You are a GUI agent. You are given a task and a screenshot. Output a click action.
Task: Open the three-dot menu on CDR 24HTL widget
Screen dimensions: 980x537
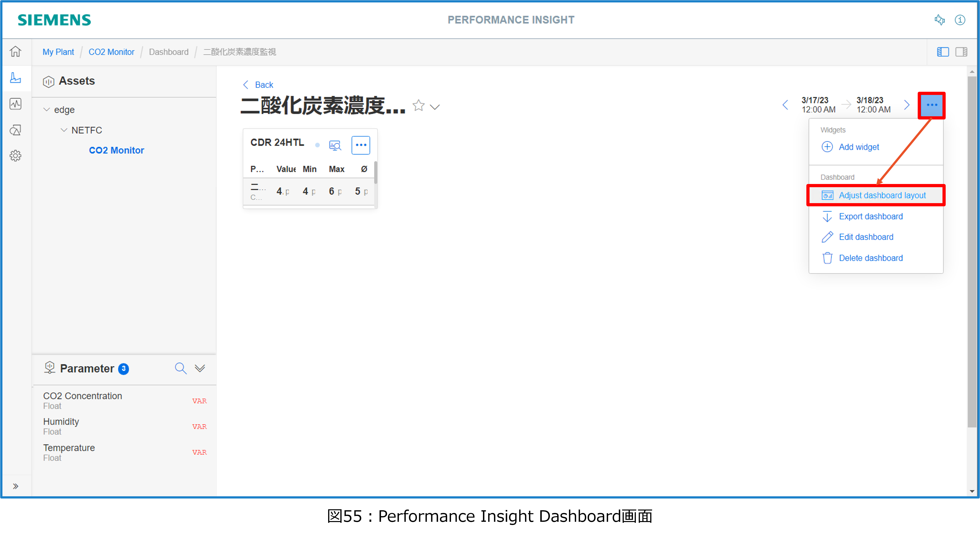[361, 145]
